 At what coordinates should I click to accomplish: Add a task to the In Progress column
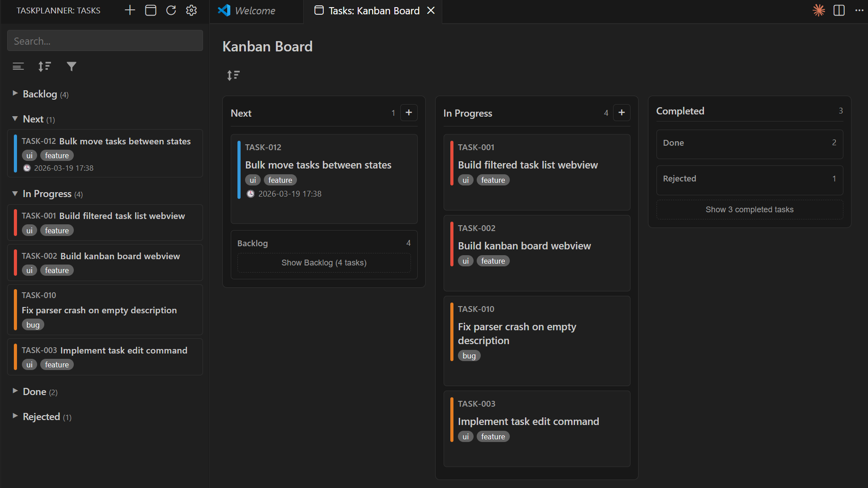(x=622, y=113)
